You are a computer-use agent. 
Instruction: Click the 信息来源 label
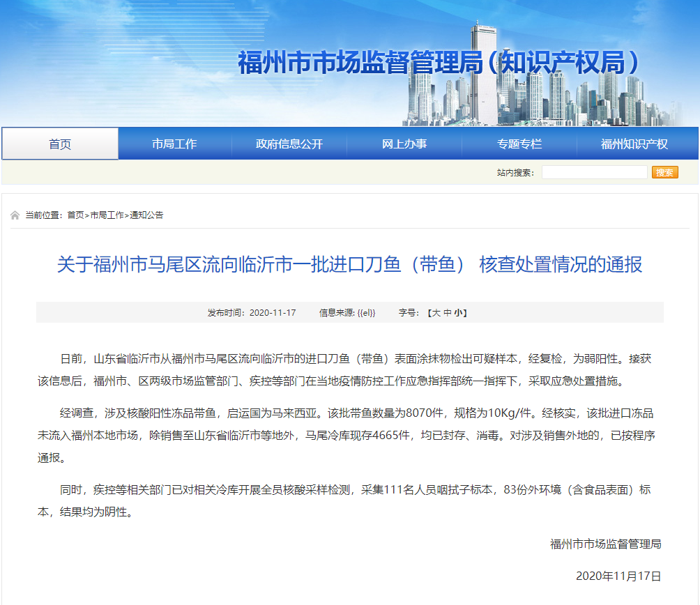tap(337, 313)
